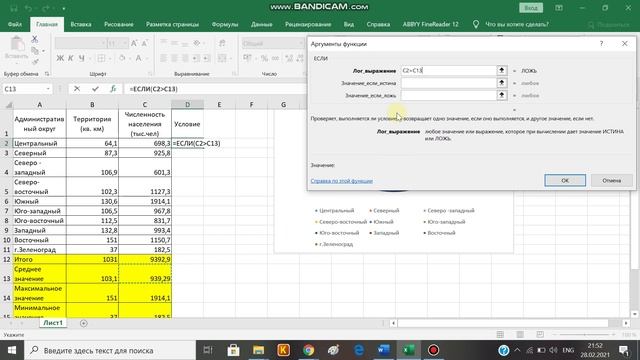Click the Windows Start button
Screen dimensions: 640x360
click(x=11, y=350)
